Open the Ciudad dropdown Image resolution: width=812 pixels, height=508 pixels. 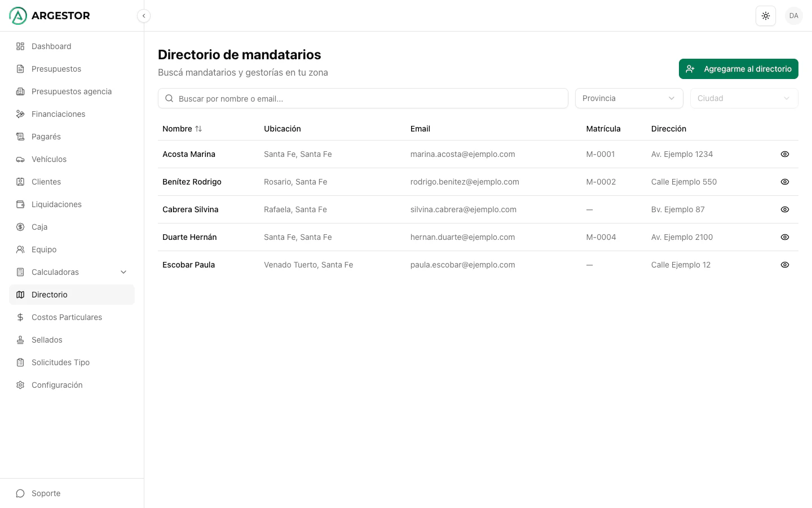[x=744, y=98]
